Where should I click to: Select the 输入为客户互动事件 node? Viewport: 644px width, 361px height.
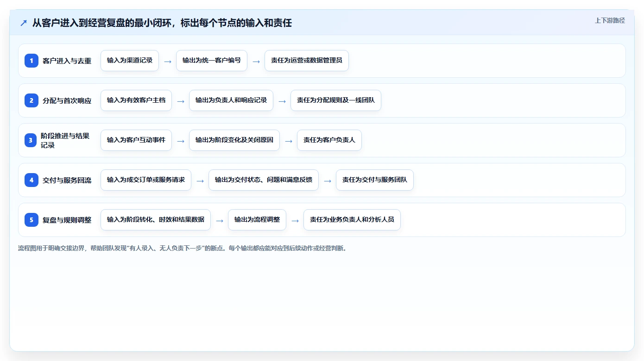(x=136, y=140)
